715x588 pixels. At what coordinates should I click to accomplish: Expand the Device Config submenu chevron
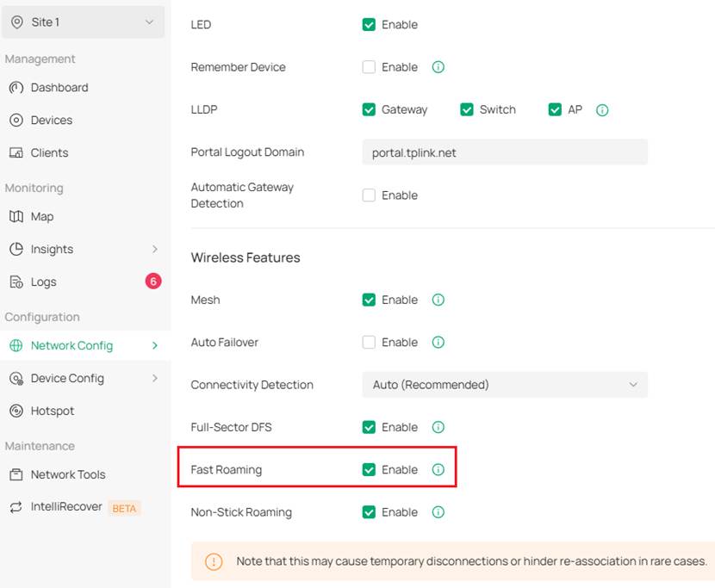(x=155, y=378)
